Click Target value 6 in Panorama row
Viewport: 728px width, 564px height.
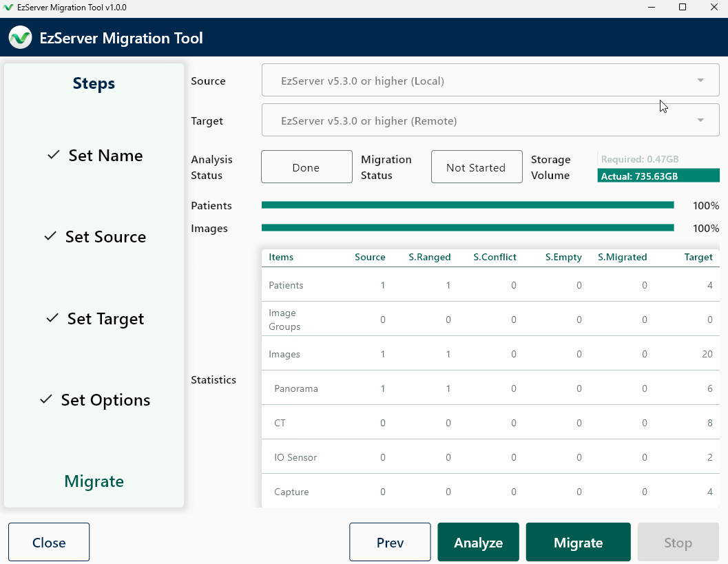[x=709, y=388]
